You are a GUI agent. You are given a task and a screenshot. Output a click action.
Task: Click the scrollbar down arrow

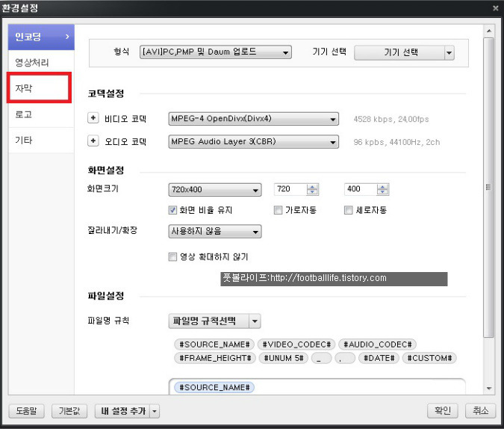489,389
